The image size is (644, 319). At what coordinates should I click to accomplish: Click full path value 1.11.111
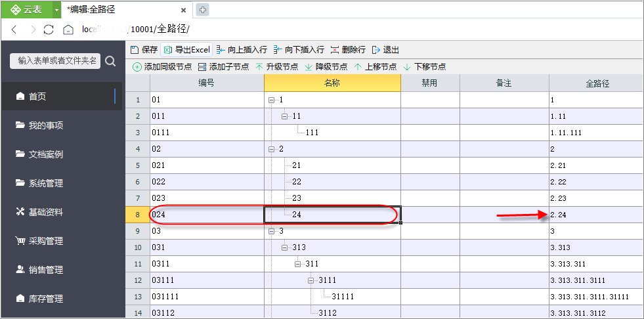pos(566,133)
